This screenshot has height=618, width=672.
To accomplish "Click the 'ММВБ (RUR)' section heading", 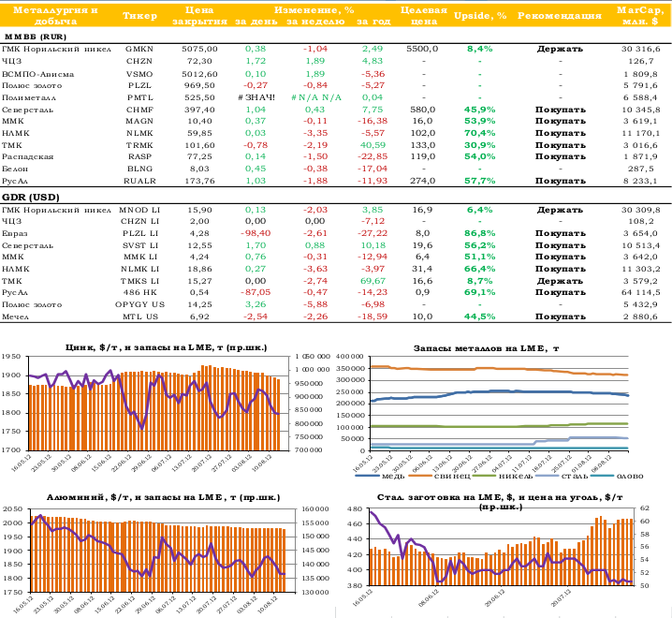I will 36,37.
